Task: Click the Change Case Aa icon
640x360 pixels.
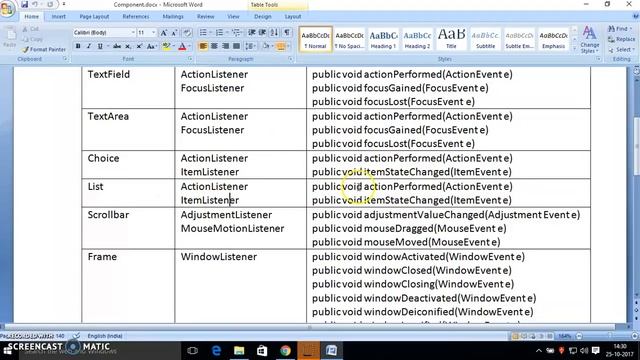Action: tap(151, 47)
